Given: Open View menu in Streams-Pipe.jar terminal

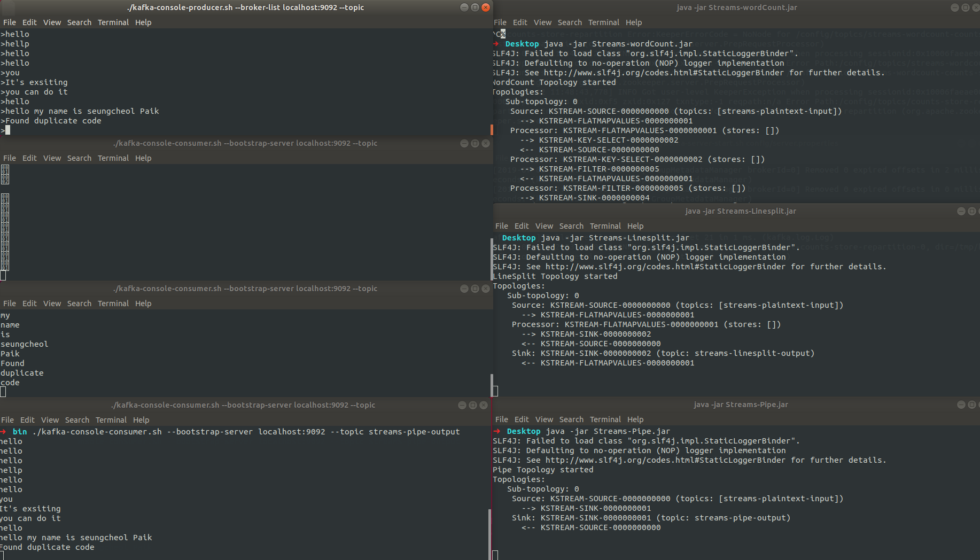Looking at the screenshot, I should coord(544,419).
